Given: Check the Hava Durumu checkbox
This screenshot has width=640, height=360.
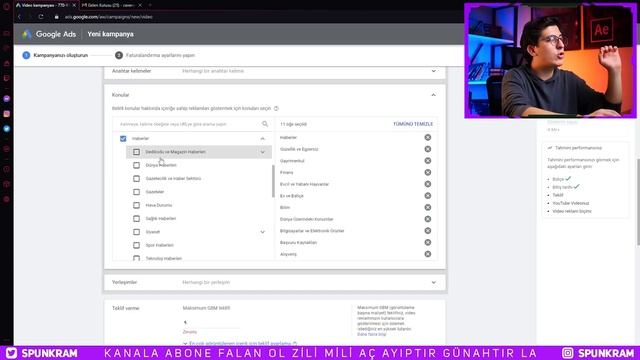Looking at the screenshot, I should [136, 205].
